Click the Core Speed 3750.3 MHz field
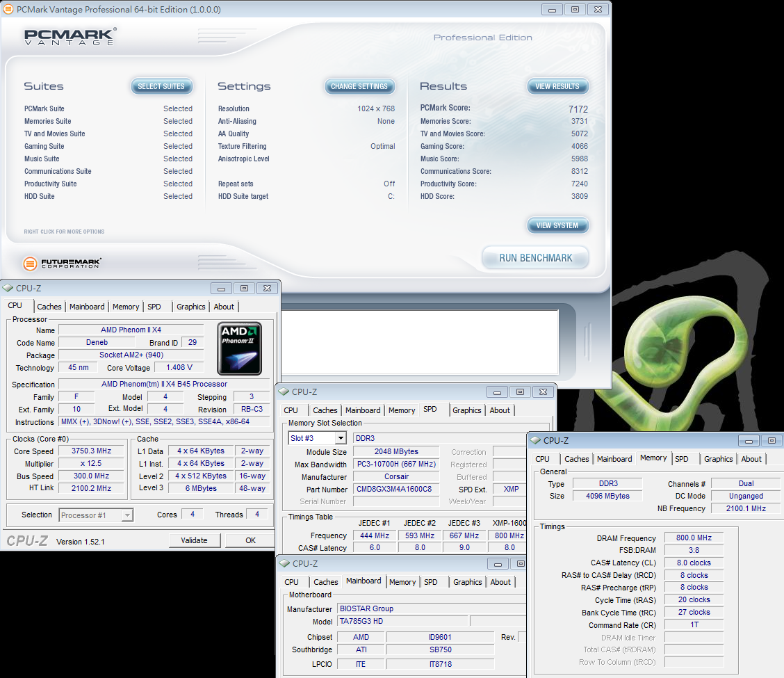Viewport: 784px width, 678px height. [91, 451]
